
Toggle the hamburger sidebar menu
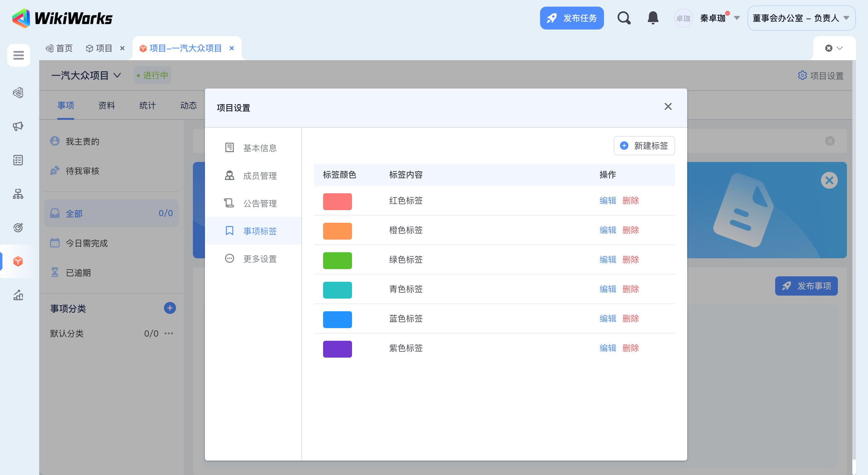pyautogui.click(x=18, y=55)
